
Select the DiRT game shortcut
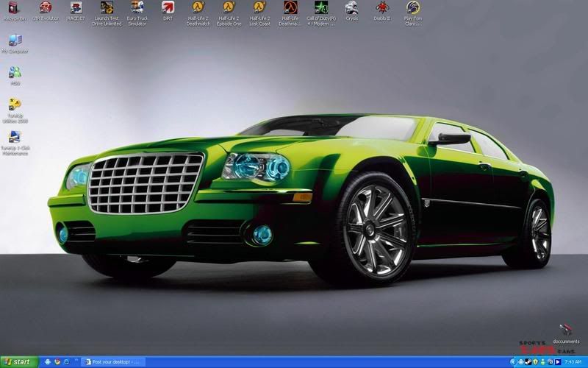tap(168, 10)
